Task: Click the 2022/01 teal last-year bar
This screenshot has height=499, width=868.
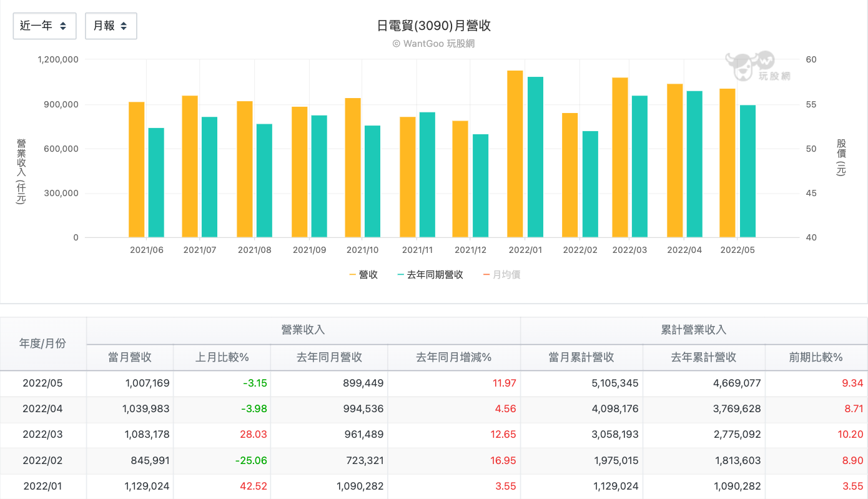Action: click(535, 157)
